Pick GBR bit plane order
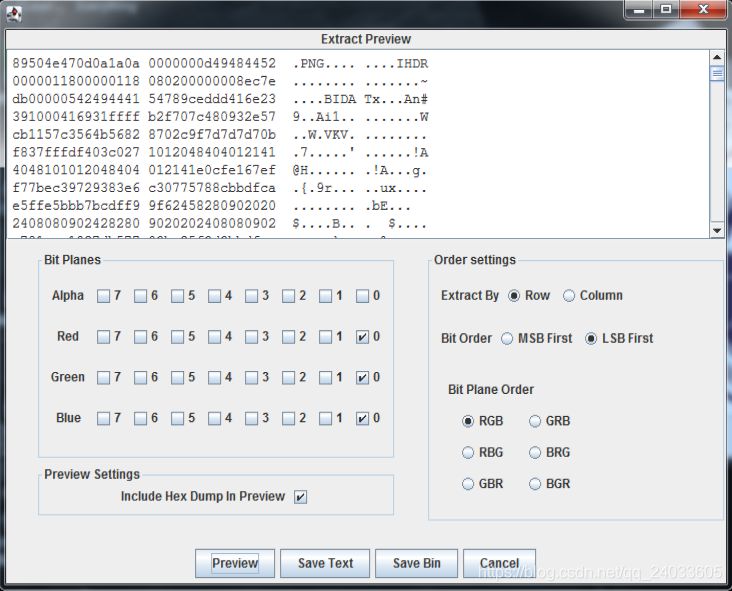This screenshot has height=591, width=732. point(468,484)
